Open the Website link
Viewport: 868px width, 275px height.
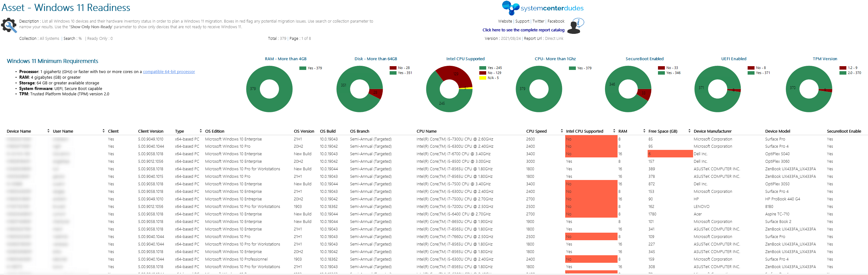pyautogui.click(x=505, y=21)
